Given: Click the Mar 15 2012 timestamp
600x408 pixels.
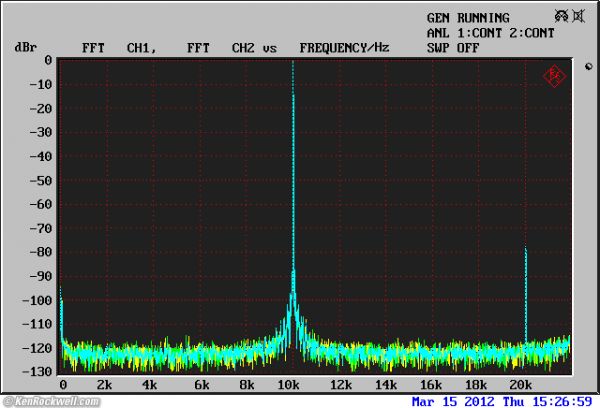Looking at the screenshot, I should [x=502, y=401].
